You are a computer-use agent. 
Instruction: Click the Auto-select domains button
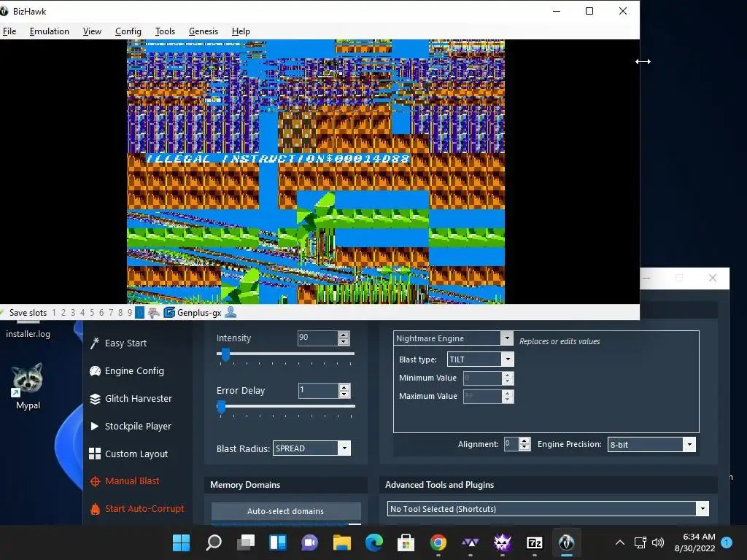[x=286, y=511]
